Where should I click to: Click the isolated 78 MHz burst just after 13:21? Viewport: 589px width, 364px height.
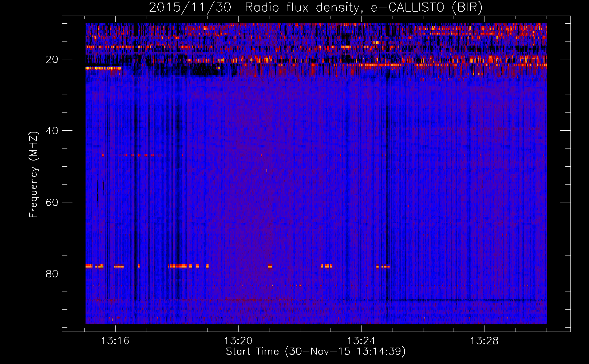click(x=270, y=266)
